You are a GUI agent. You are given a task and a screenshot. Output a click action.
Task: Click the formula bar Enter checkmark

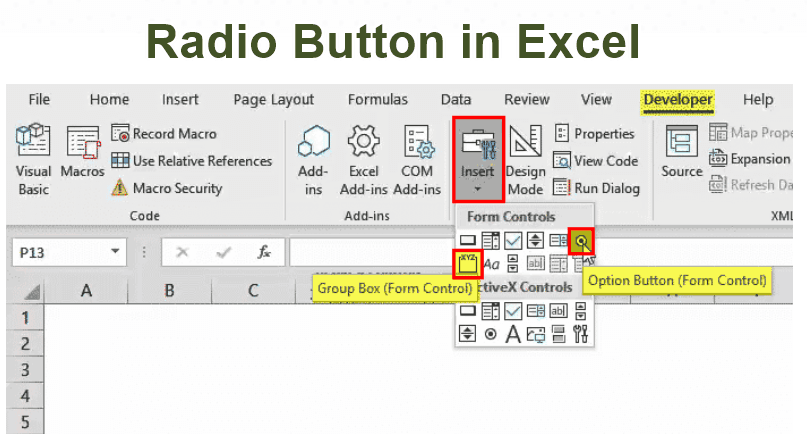pyautogui.click(x=223, y=252)
